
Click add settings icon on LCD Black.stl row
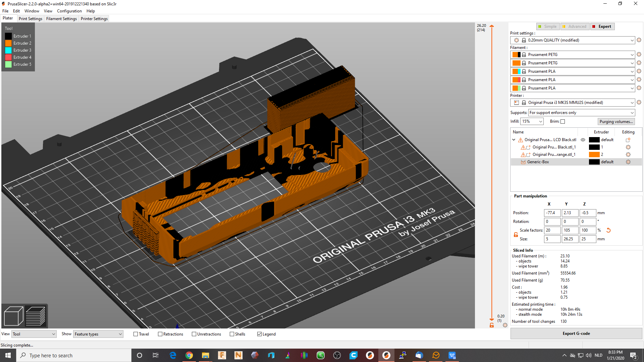628,140
